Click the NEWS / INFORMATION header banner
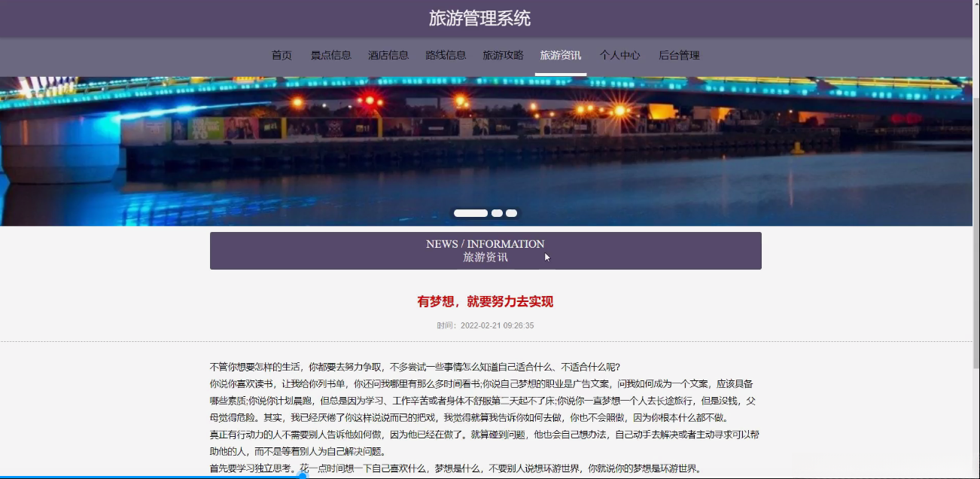 pyautogui.click(x=485, y=244)
